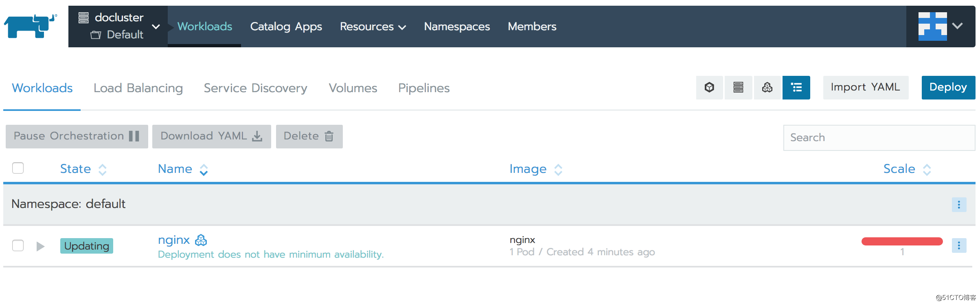
Task: Focus the Search input field
Action: point(879,138)
